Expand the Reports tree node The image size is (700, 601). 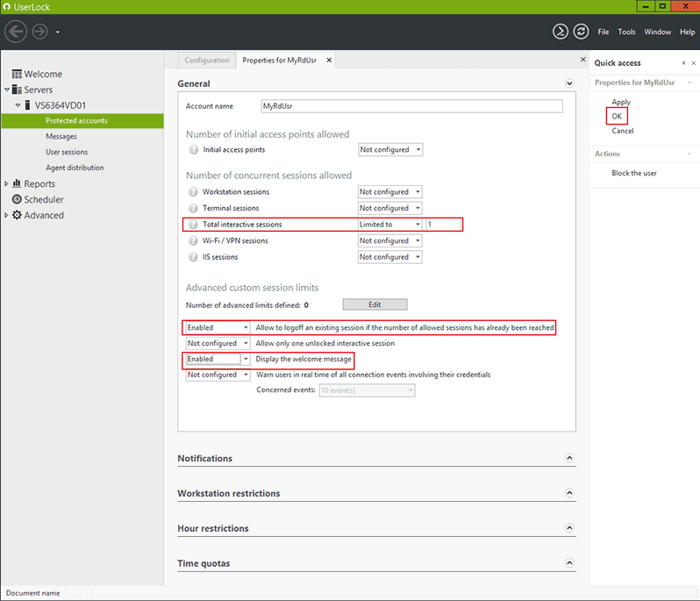click(x=6, y=183)
